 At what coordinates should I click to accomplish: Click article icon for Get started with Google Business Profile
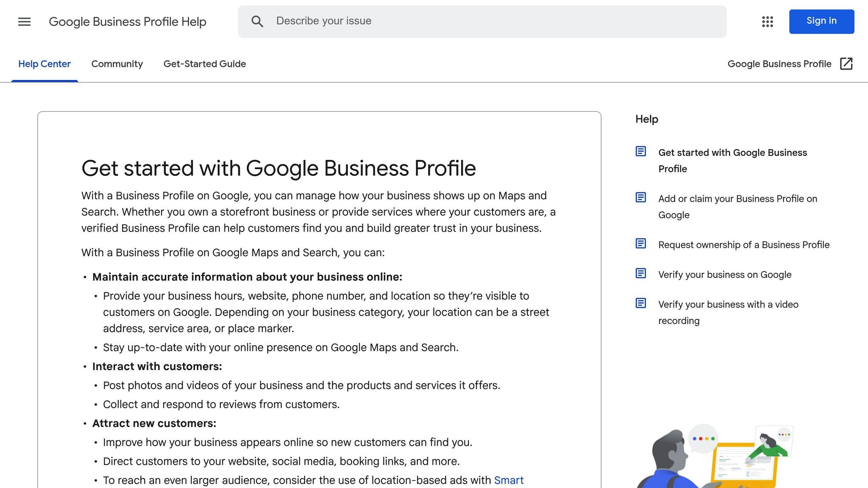coord(641,151)
